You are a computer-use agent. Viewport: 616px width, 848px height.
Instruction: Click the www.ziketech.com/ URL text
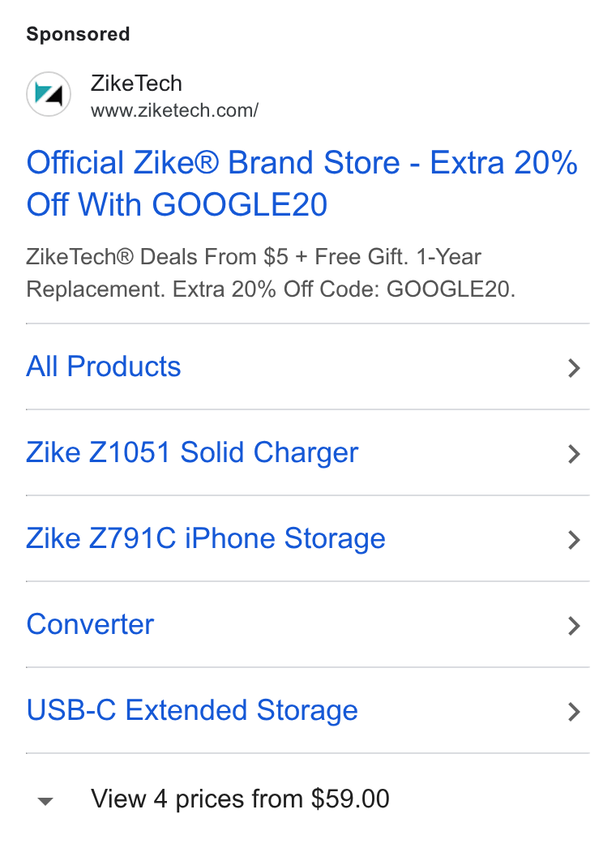[175, 110]
